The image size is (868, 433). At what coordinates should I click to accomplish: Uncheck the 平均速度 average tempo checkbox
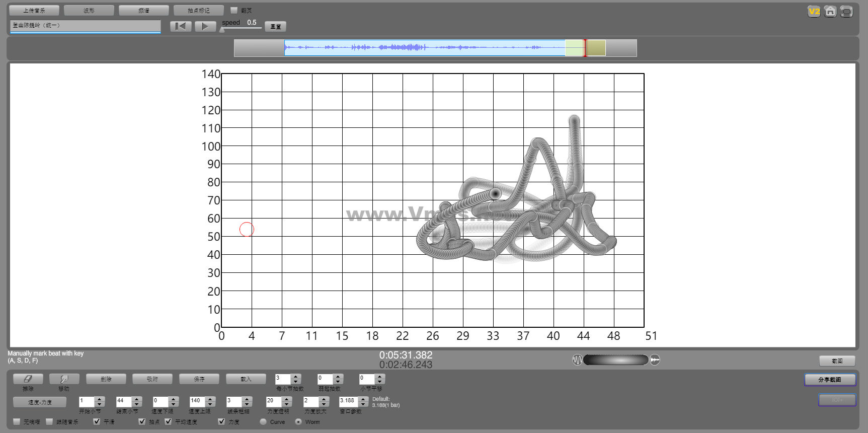coord(168,421)
